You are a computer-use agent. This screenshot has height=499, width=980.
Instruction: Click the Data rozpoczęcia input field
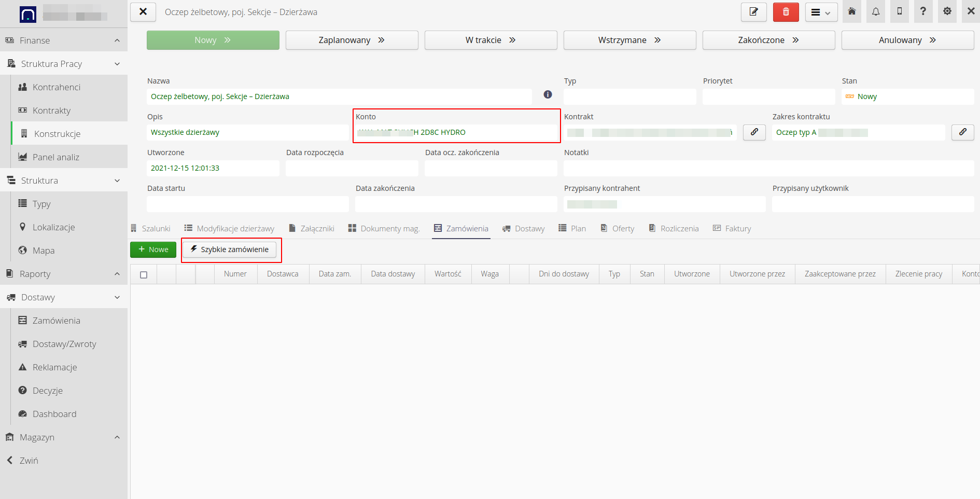tap(352, 168)
